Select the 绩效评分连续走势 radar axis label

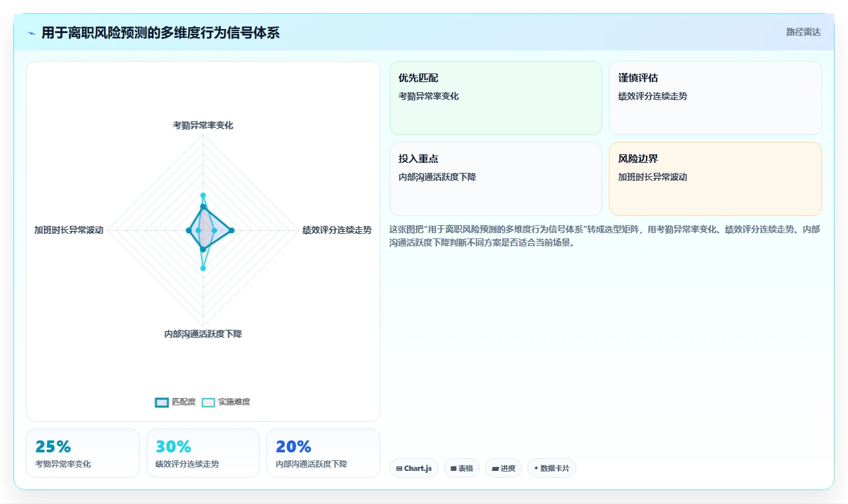[x=337, y=230]
